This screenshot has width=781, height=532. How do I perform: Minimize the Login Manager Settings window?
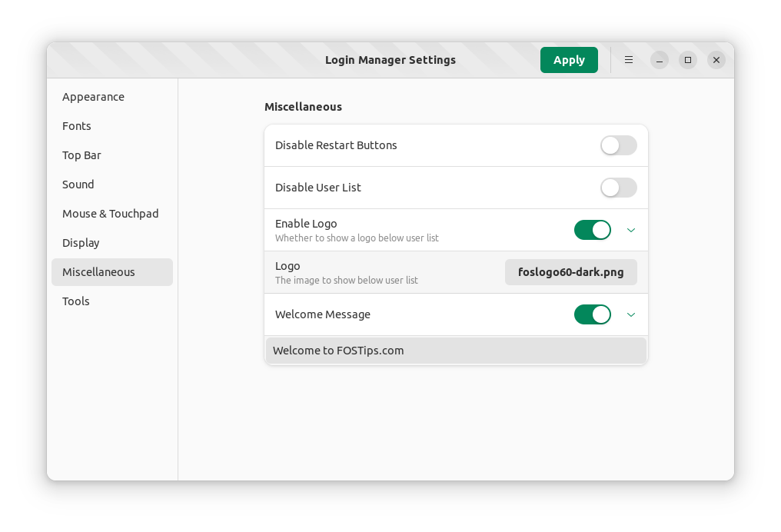tap(660, 60)
